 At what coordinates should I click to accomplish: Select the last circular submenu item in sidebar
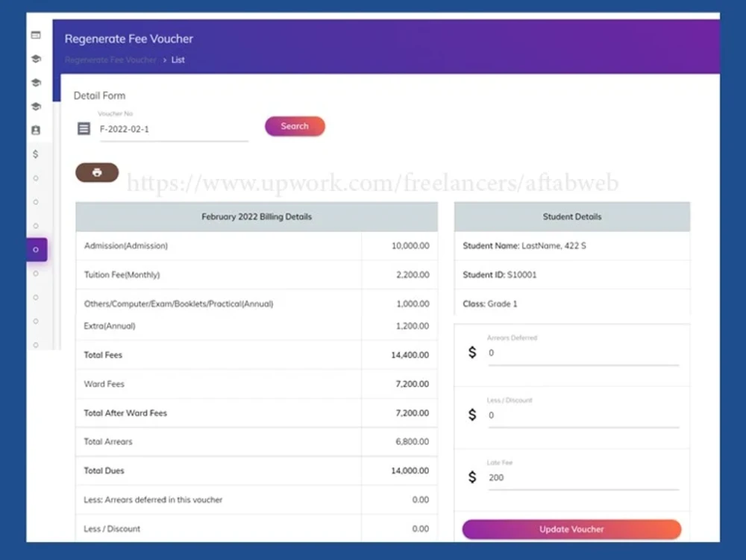[36, 345]
